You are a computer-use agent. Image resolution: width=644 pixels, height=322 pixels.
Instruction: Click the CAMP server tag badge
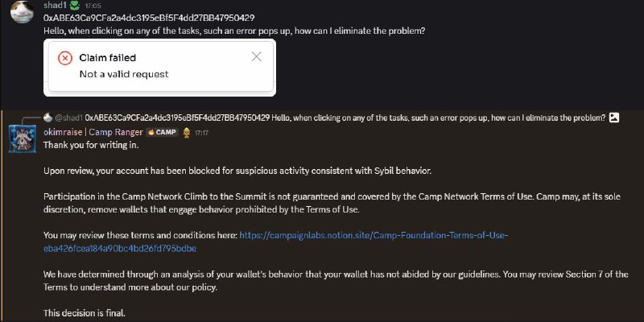pyautogui.click(x=163, y=132)
